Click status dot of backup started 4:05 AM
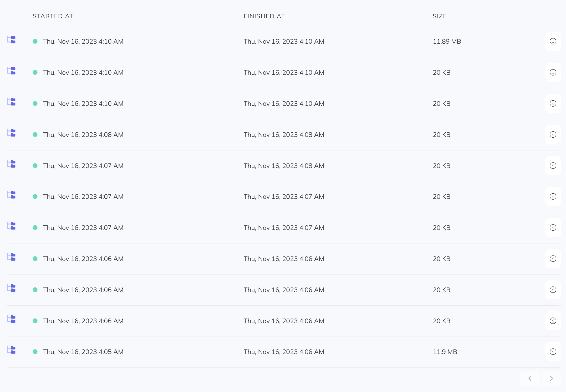The width and height of the screenshot is (566, 392). [x=35, y=352]
